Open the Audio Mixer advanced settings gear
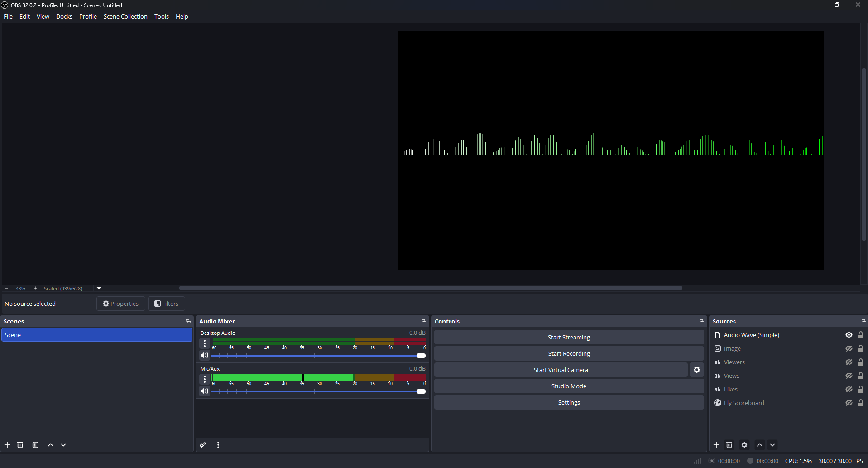Screen dimensions: 868x468 (x=202, y=445)
